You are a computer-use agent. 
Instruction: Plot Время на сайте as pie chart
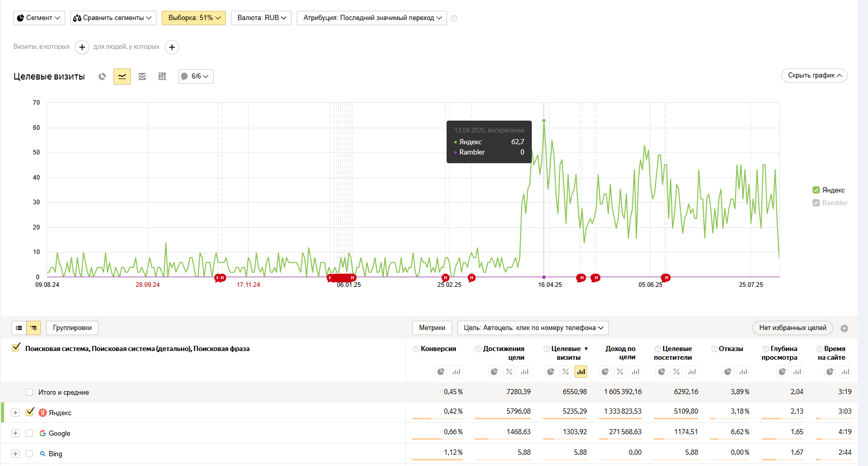coord(830,372)
